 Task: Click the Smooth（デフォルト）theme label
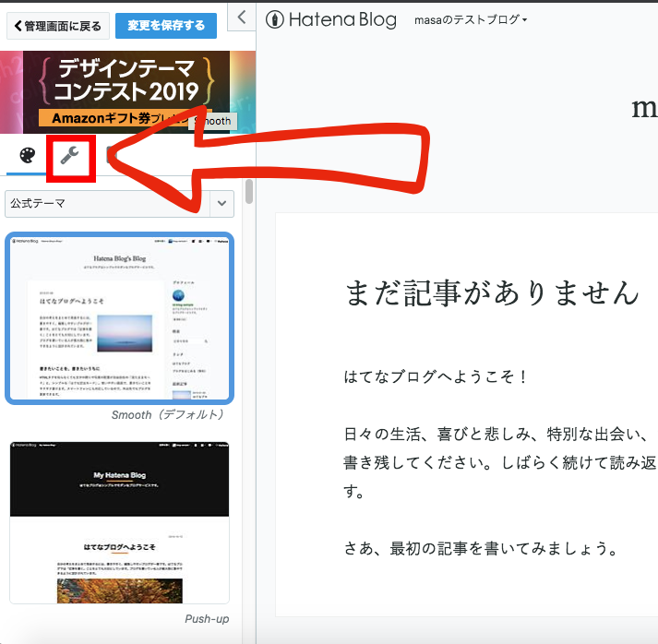[168, 415]
